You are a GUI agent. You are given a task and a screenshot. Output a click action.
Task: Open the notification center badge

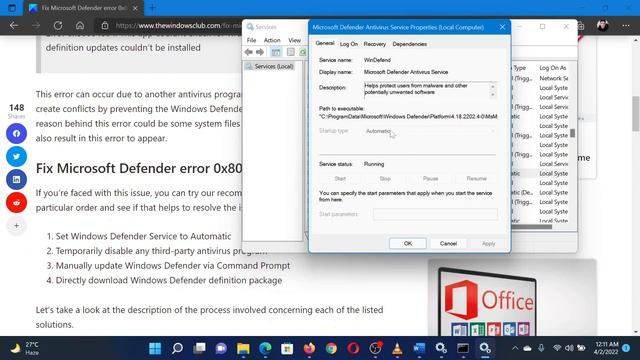[626, 348]
